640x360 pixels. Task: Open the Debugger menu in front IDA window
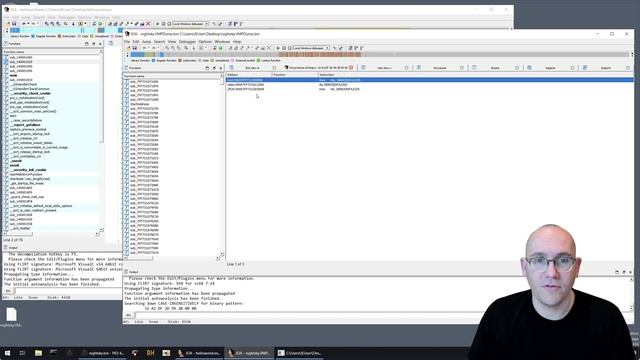point(187,42)
